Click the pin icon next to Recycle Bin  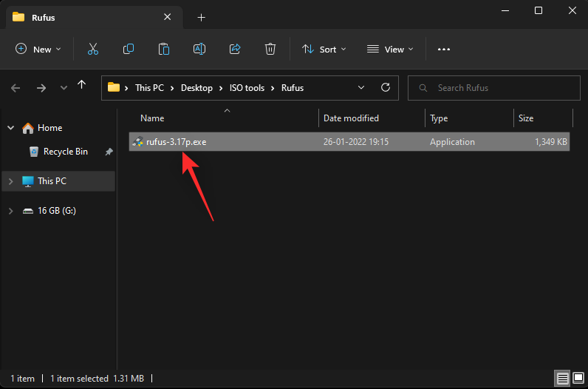pos(109,152)
